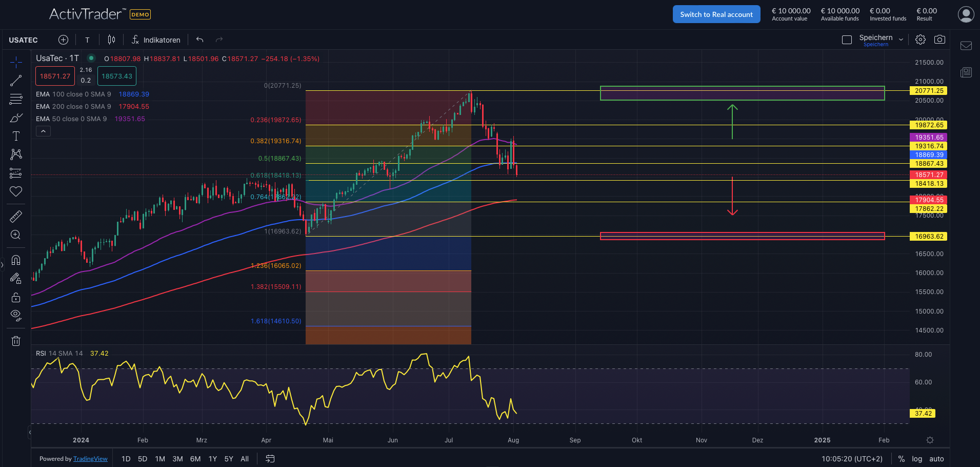Take a chart snapshot with the camera icon
The image size is (980, 467).
point(940,39)
